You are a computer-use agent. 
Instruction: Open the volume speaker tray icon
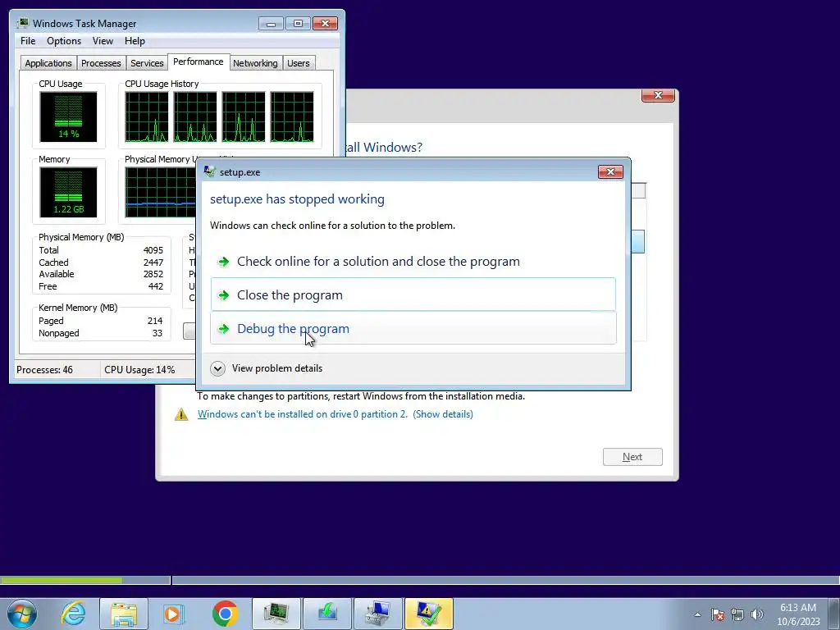click(757, 614)
